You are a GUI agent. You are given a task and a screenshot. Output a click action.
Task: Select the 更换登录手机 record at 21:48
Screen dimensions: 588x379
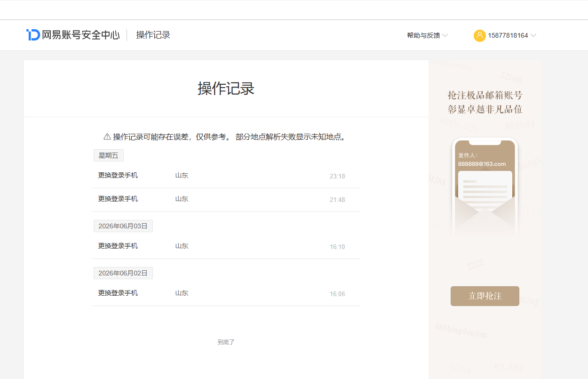[x=226, y=200]
